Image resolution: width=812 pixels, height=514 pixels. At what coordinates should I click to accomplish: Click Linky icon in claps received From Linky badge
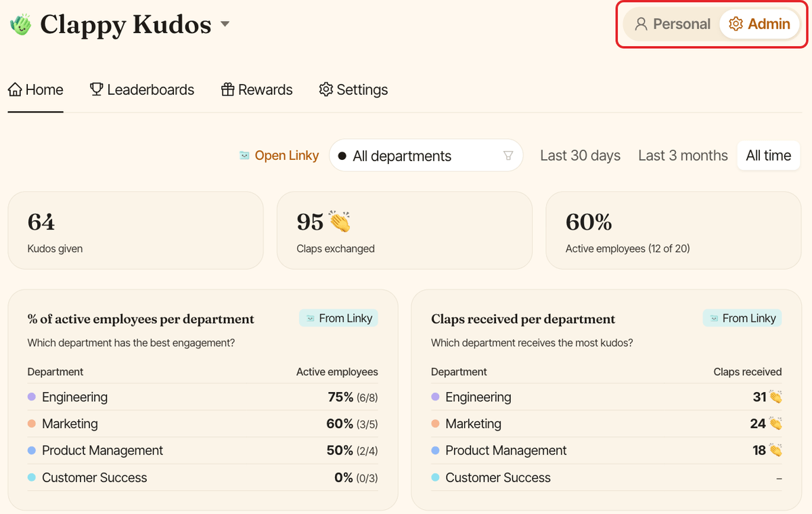(714, 318)
